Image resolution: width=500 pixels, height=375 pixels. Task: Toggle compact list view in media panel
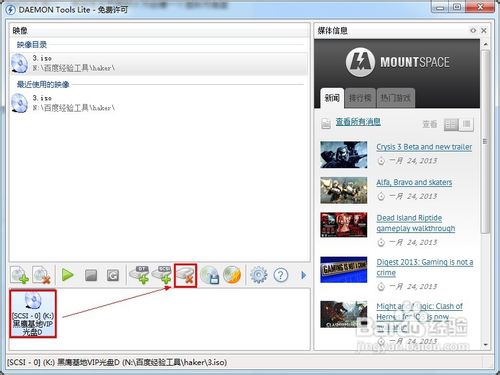pos(466,125)
